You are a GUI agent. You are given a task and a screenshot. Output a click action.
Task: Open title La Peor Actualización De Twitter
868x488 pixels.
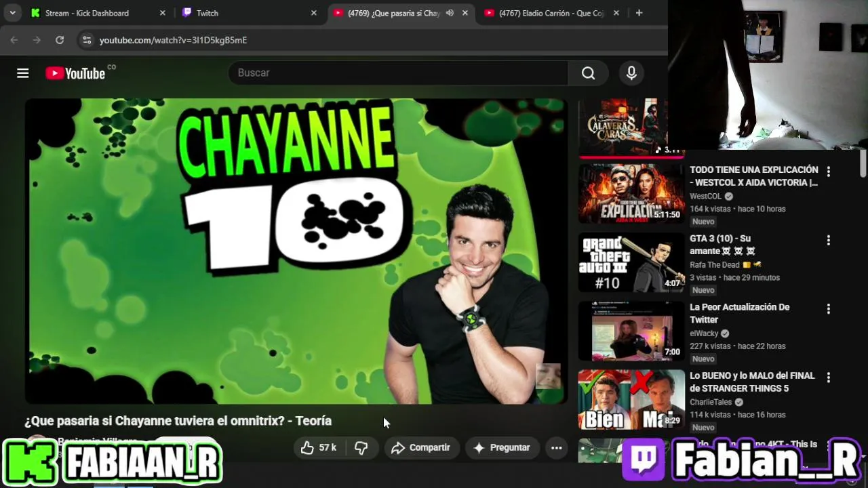click(x=740, y=313)
